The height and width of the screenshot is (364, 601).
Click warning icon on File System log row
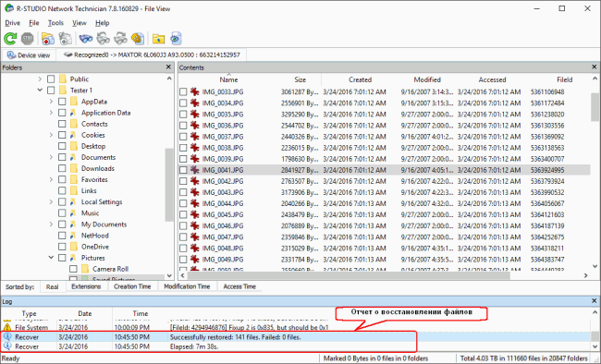(6, 327)
